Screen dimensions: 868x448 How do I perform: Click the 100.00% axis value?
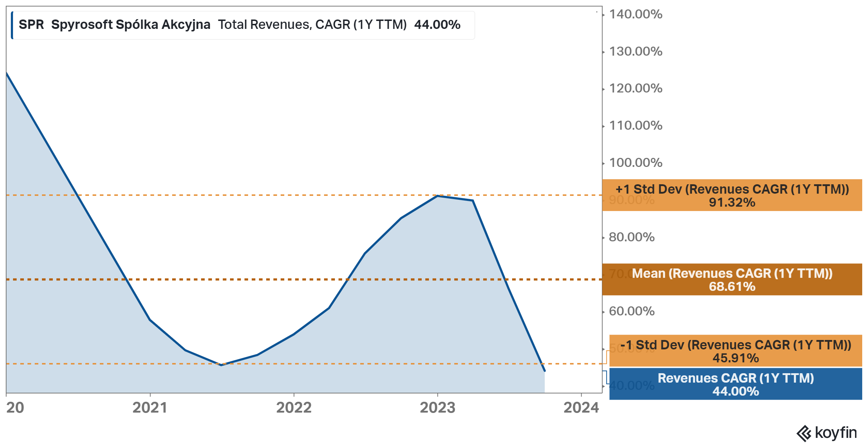pos(636,163)
